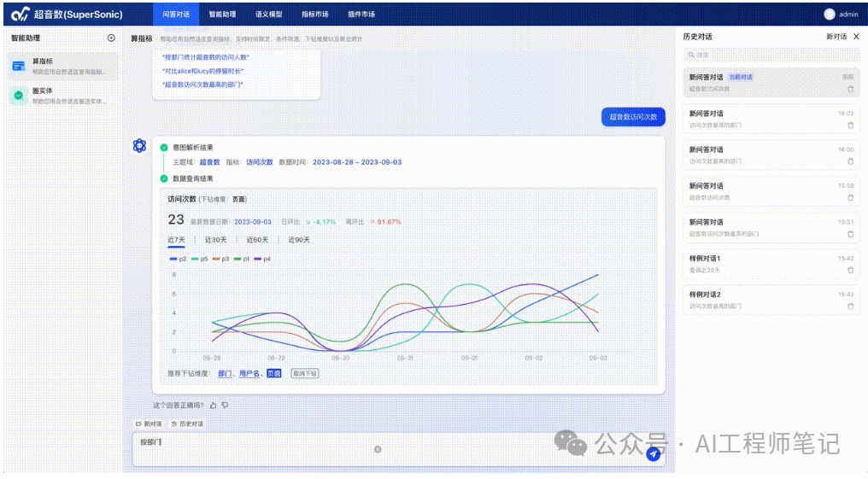Screen dimensions: 868x479
Task: Click the latest data date 2023-09-03
Action: coord(252,222)
